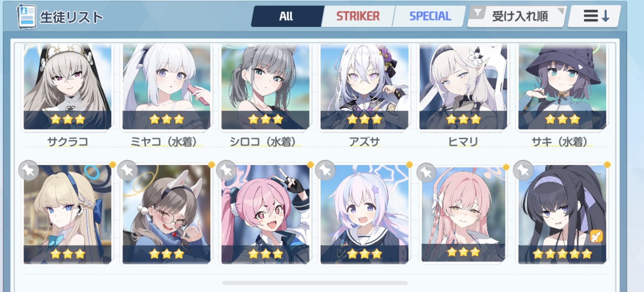
Task: Select the All tab
Action: [x=286, y=16]
